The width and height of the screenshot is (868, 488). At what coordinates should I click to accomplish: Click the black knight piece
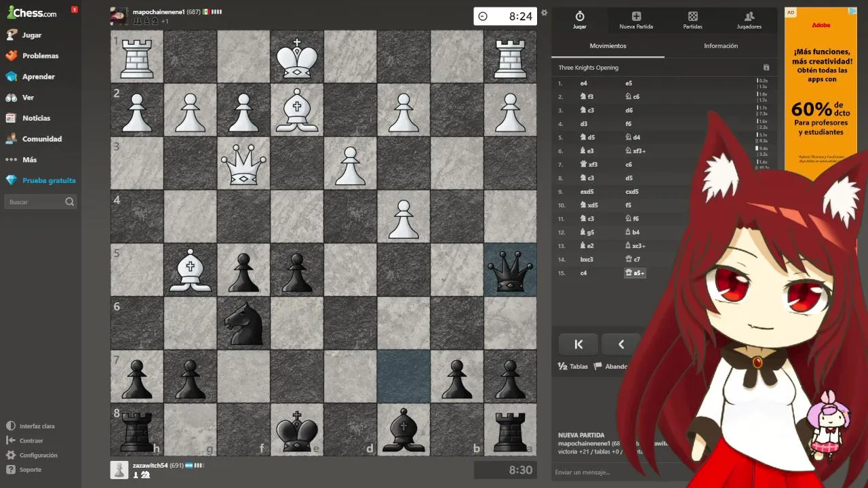click(x=243, y=323)
